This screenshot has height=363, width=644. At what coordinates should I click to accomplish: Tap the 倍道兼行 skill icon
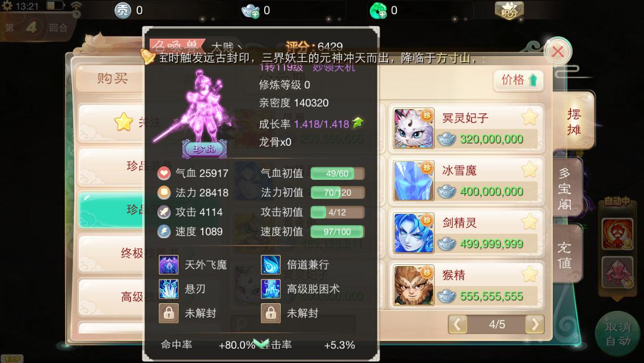point(270,265)
